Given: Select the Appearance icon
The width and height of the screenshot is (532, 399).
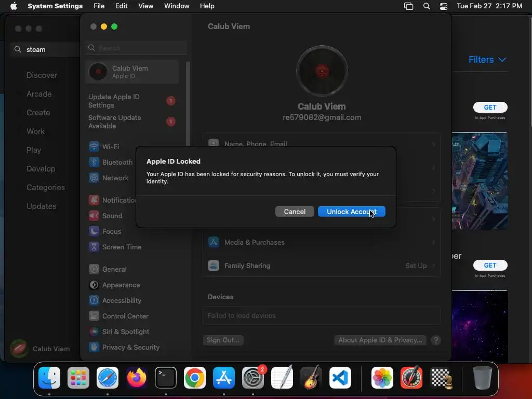Looking at the screenshot, I should tap(94, 285).
